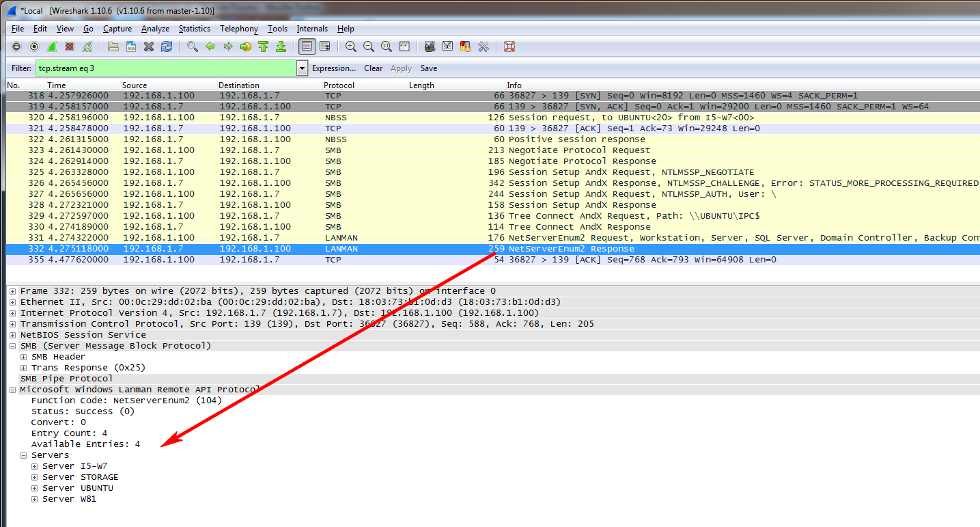The height and width of the screenshot is (527, 980).
Task: Close this capture file icon
Action: 149,46
